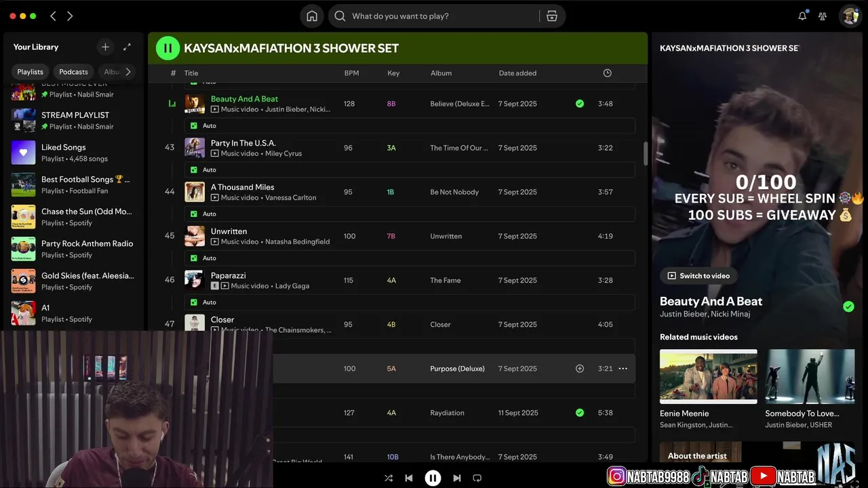Add Purpose (Deluxe) track to Liked Songs
The height and width of the screenshot is (488, 868).
[580, 369]
